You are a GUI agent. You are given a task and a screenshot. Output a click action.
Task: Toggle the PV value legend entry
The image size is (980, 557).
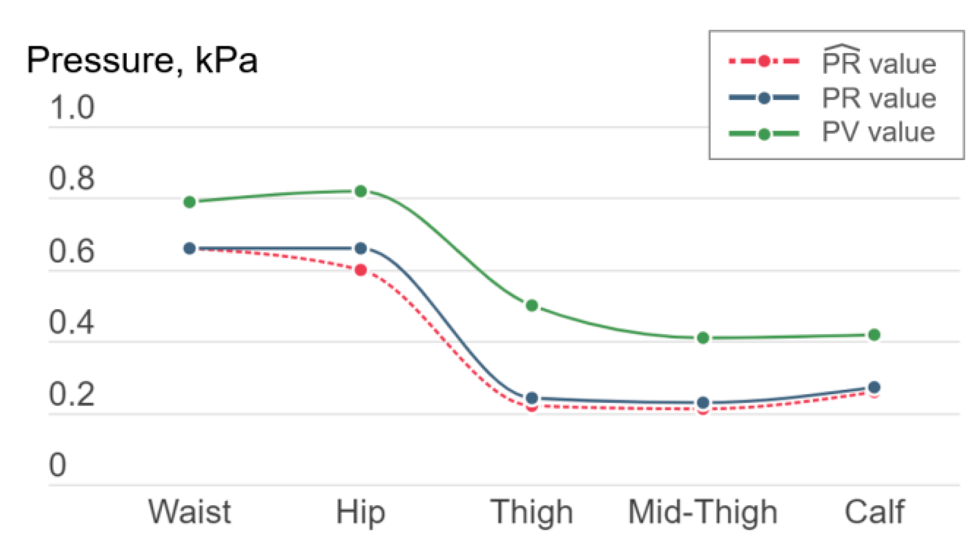click(x=878, y=133)
